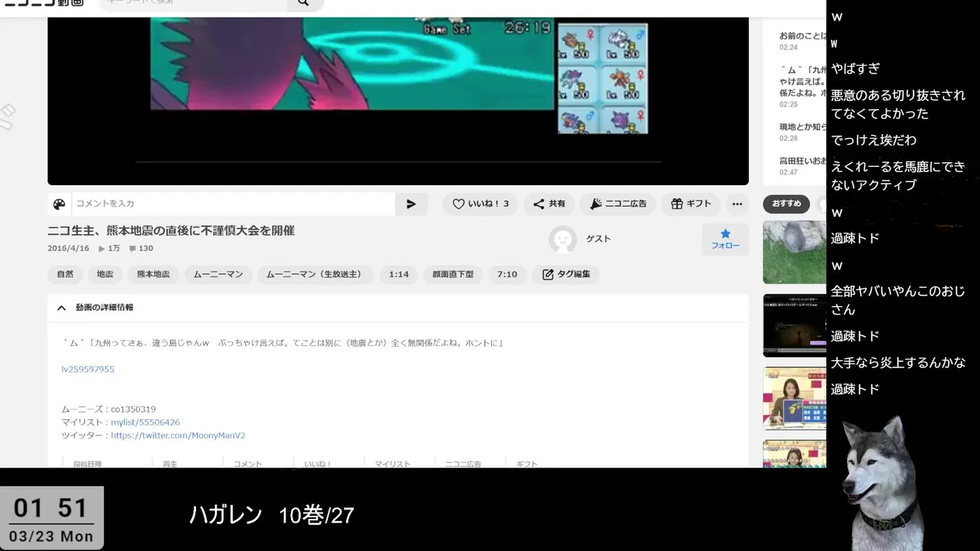Click the 2016/4/16 upload date
The width and height of the screenshot is (980, 551).
click(x=68, y=249)
